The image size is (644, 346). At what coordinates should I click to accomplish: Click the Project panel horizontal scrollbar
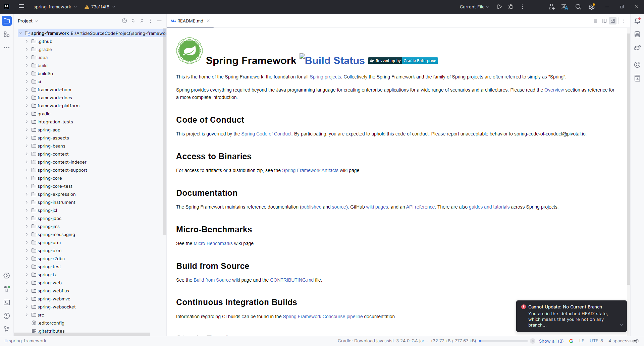pos(82,334)
